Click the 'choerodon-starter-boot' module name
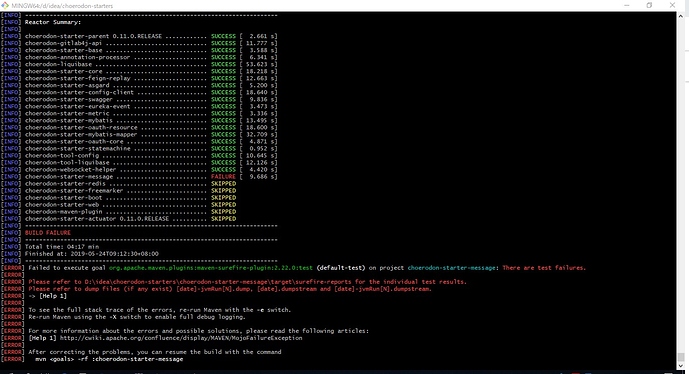Viewport: 689px width, 374px height. coord(63,198)
